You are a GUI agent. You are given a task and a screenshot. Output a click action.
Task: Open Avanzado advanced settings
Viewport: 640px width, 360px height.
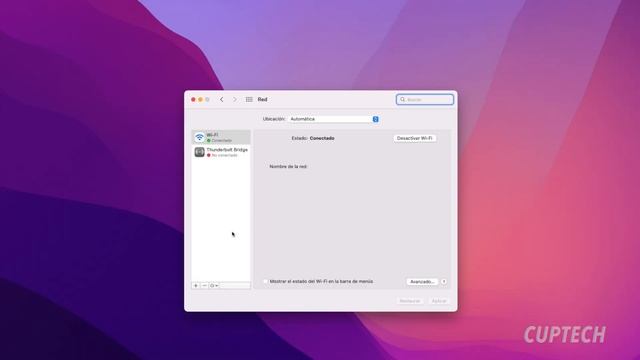(x=422, y=282)
